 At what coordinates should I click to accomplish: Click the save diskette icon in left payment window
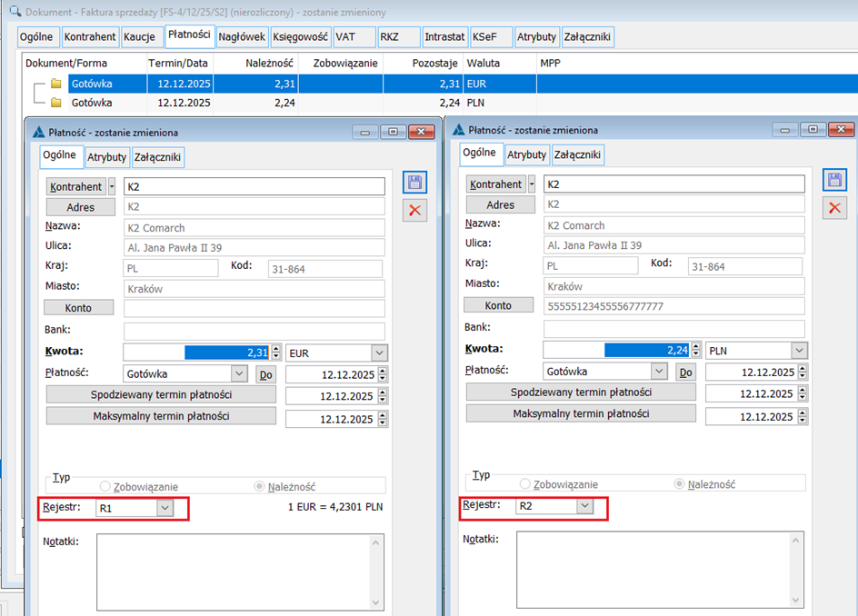coord(415,183)
